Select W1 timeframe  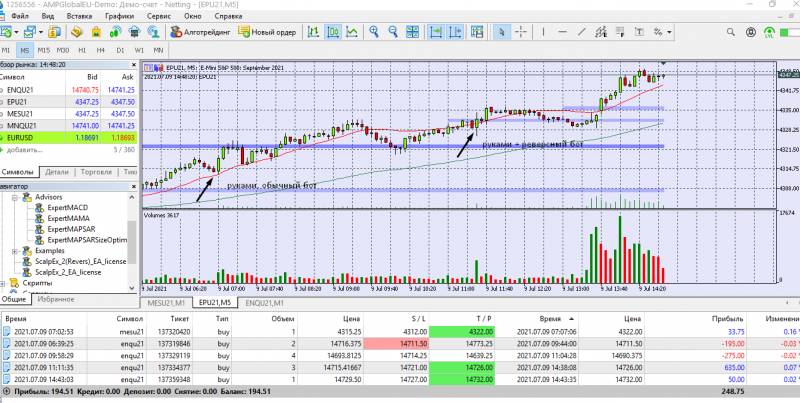click(x=139, y=51)
